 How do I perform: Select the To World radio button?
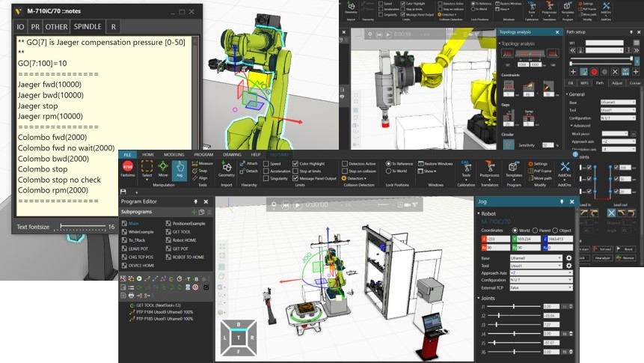click(x=388, y=171)
